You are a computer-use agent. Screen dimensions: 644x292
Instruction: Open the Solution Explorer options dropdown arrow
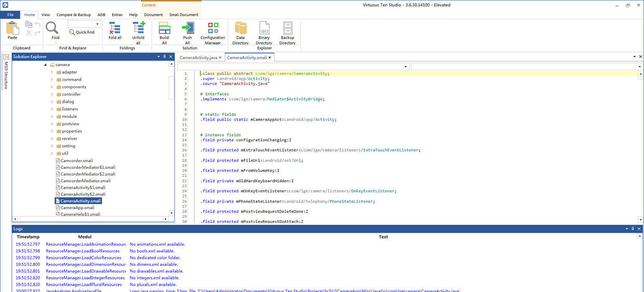[158, 57]
